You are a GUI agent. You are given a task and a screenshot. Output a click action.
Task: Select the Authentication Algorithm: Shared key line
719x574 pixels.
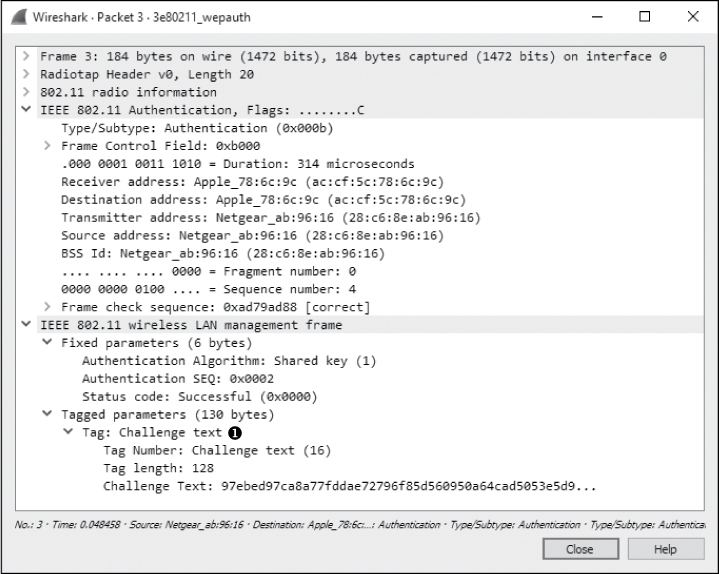coord(229,361)
